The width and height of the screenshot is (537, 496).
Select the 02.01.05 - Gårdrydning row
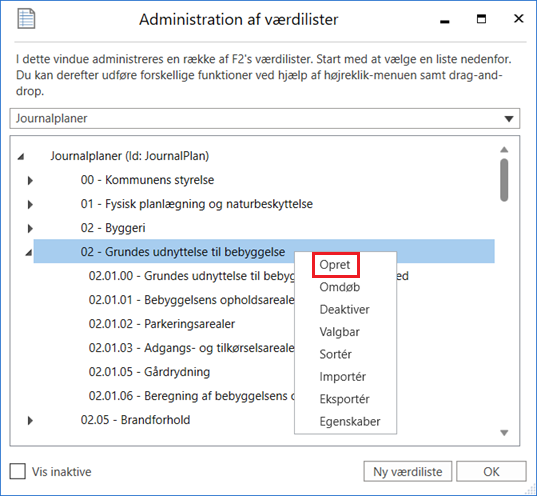[x=149, y=372]
